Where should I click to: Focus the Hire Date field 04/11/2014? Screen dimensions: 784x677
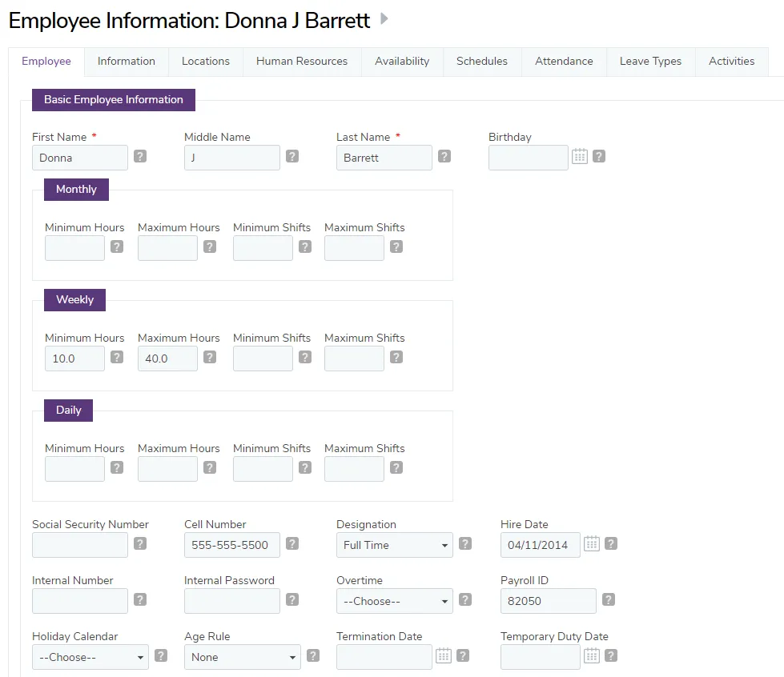point(541,545)
